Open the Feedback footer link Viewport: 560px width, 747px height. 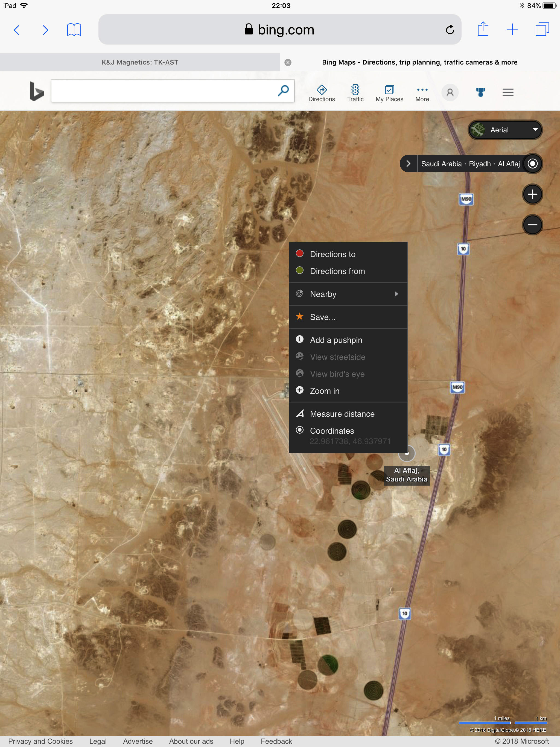pos(276,741)
